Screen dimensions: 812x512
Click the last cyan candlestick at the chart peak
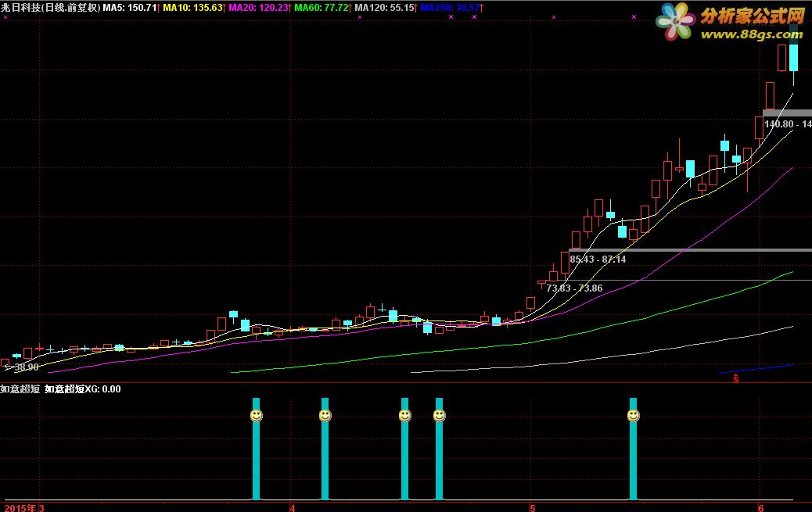(793, 58)
